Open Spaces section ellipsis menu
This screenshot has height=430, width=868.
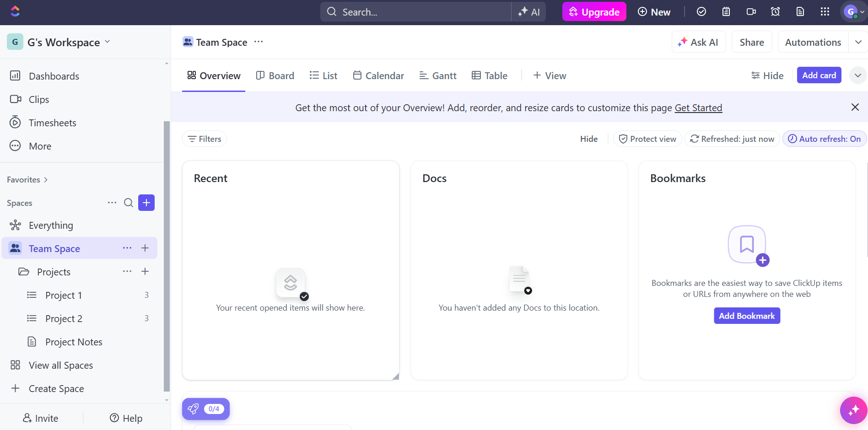(x=112, y=203)
